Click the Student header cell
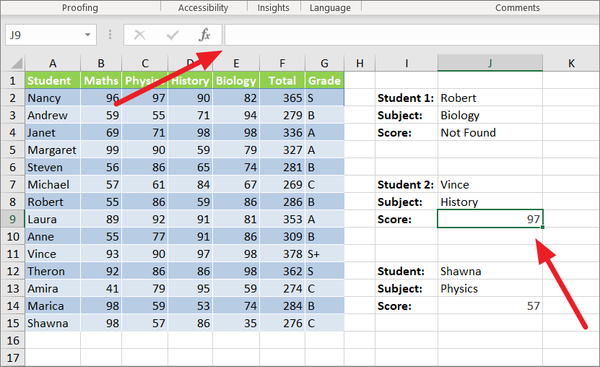 click(x=53, y=80)
